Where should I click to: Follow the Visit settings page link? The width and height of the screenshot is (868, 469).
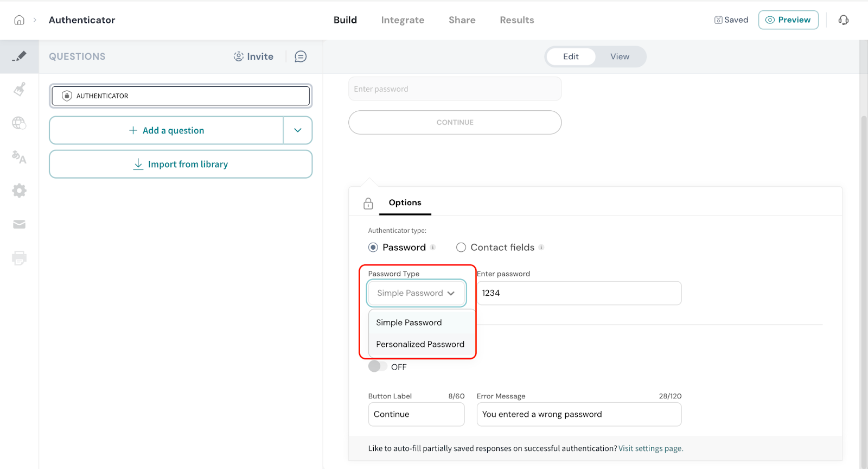[650, 448]
